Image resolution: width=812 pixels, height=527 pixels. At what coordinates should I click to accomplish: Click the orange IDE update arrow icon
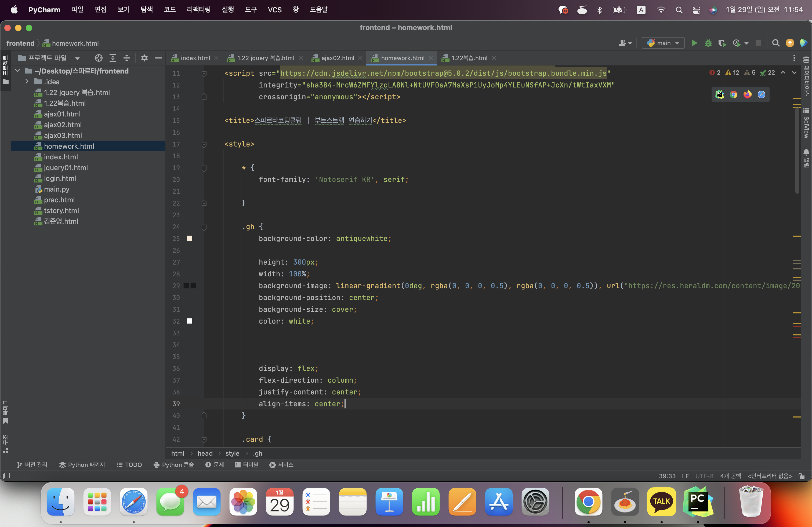pyautogui.click(x=790, y=43)
